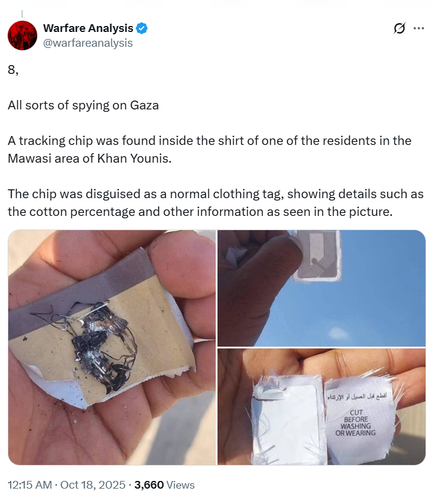Click the "All sorts of spying on Gaza" line

(83, 105)
